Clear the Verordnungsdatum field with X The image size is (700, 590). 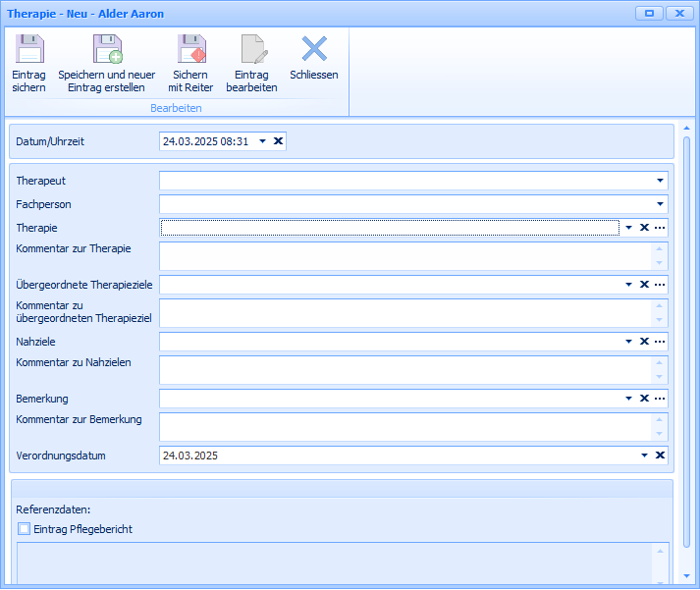660,456
